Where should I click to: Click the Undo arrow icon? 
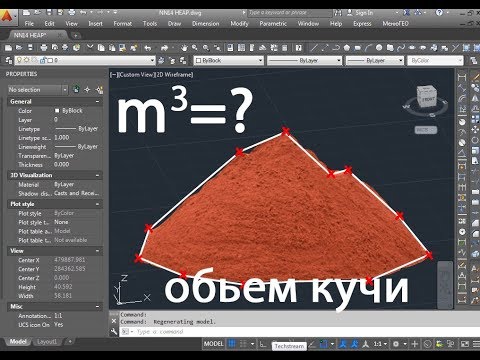tap(148, 48)
